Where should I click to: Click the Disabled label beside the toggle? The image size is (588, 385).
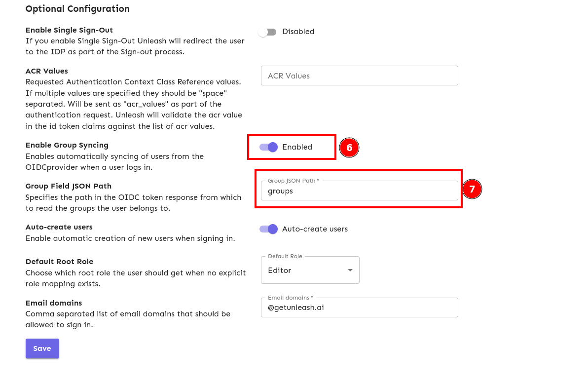click(298, 32)
